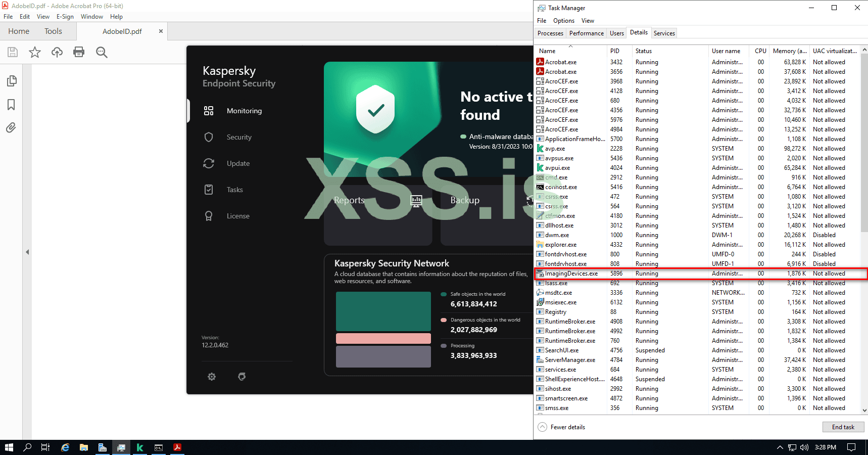Viewport: 868px width, 455px height.
Task: Click the taskbar Search icon
Action: (27, 447)
